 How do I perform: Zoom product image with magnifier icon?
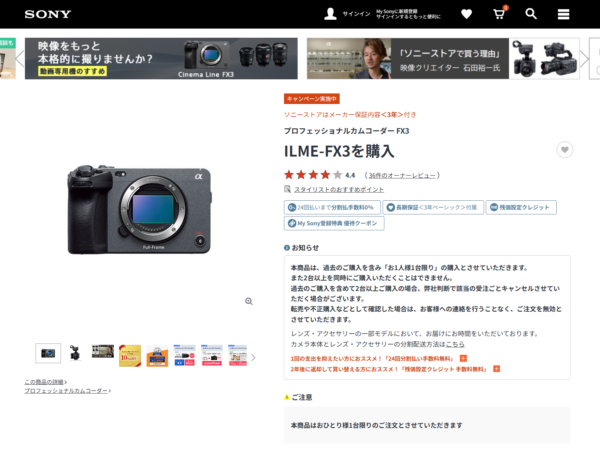(249, 302)
